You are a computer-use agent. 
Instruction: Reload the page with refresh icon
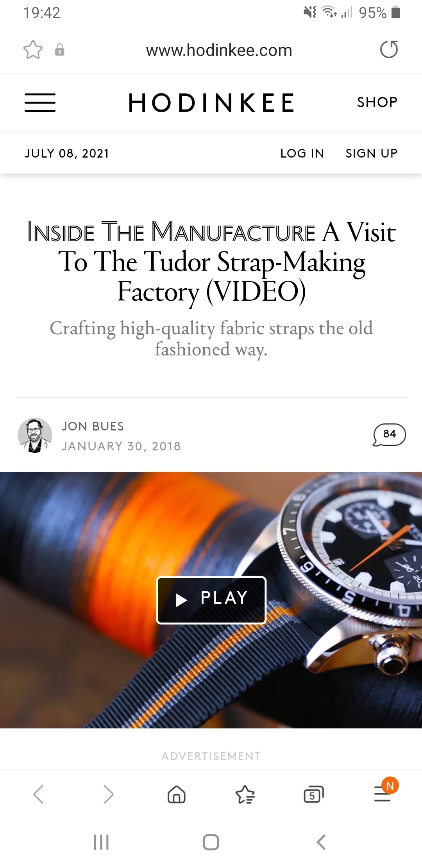389,50
